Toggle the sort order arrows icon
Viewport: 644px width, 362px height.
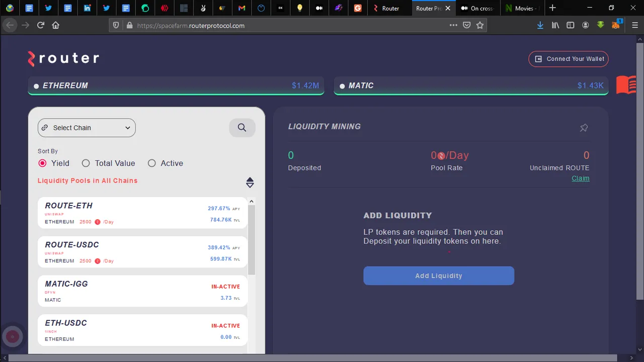click(250, 183)
